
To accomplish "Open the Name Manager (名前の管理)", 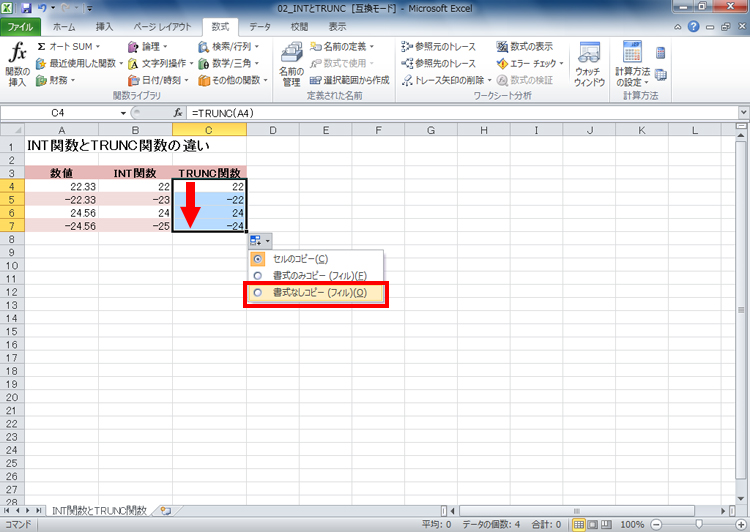I will click(291, 64).
